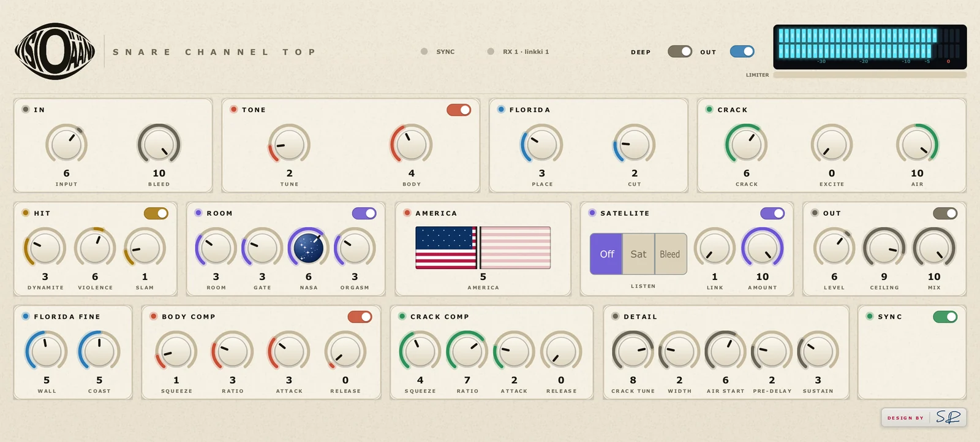
Task: Click the RX 1 linkki 1 status dot
Action: [x=491, y=51]
